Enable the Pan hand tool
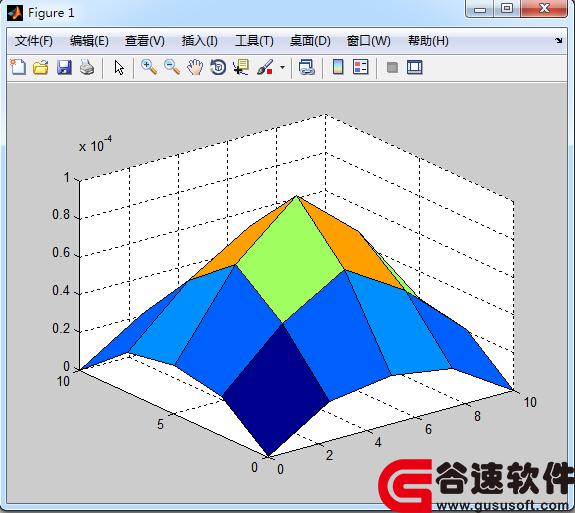 coord(195,67)
